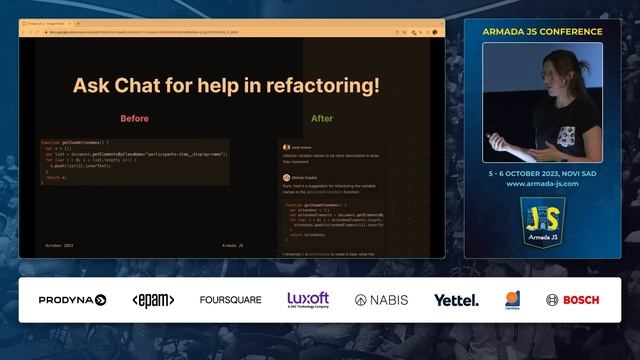Open the browser profile avatar
The width and height of the screenshot is (640, 360).
435,32
